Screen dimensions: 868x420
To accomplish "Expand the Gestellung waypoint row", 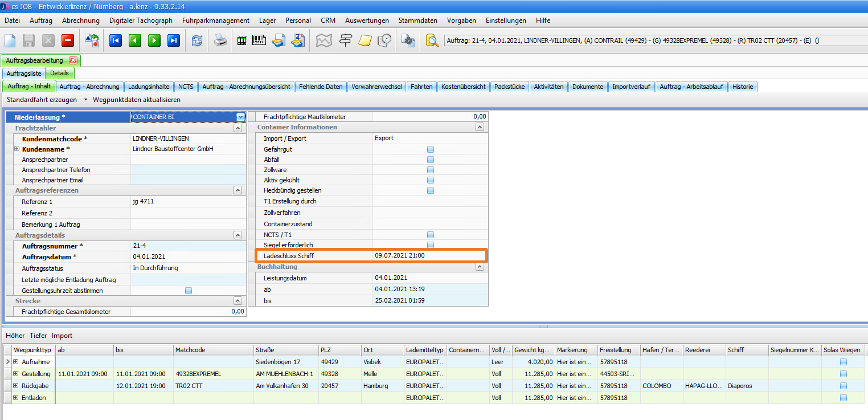I will pos(16,374).
